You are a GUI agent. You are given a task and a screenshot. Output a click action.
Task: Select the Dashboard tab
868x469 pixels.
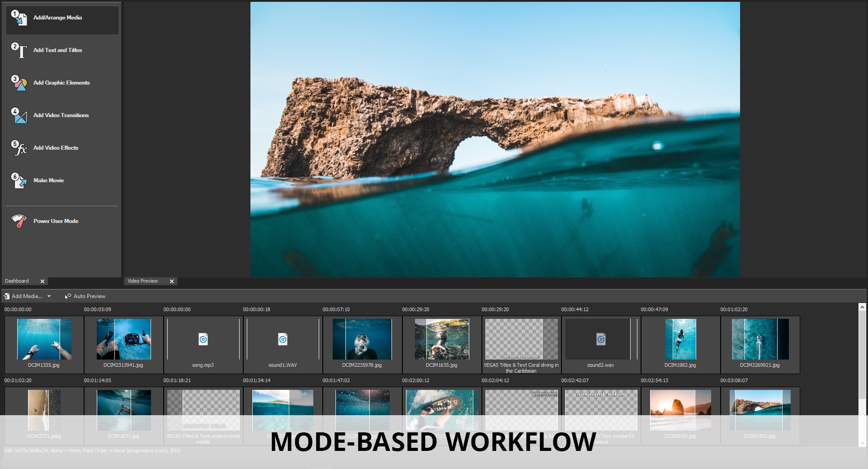[x=17, y=281]
